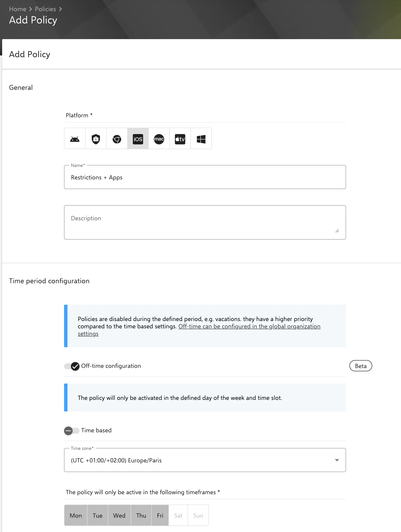
Task: Select the Android Enterprise shield platform icon
Action: pos(96,139)
